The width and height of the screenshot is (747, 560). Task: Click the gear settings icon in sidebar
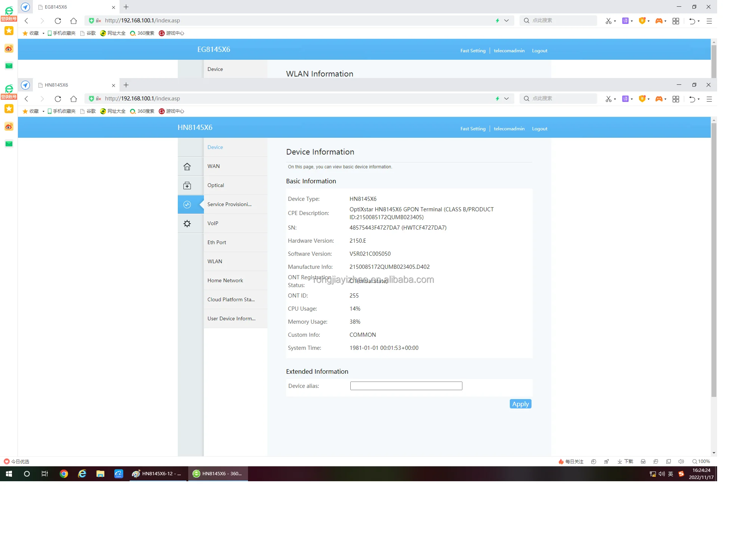(x=187, y=224)
